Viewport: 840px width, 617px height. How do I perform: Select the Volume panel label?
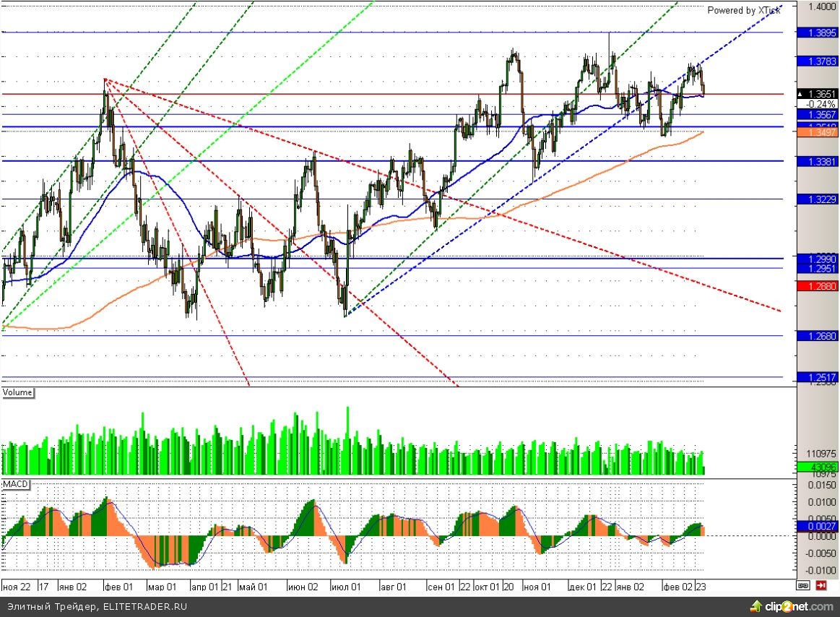[x=17, y=392]
